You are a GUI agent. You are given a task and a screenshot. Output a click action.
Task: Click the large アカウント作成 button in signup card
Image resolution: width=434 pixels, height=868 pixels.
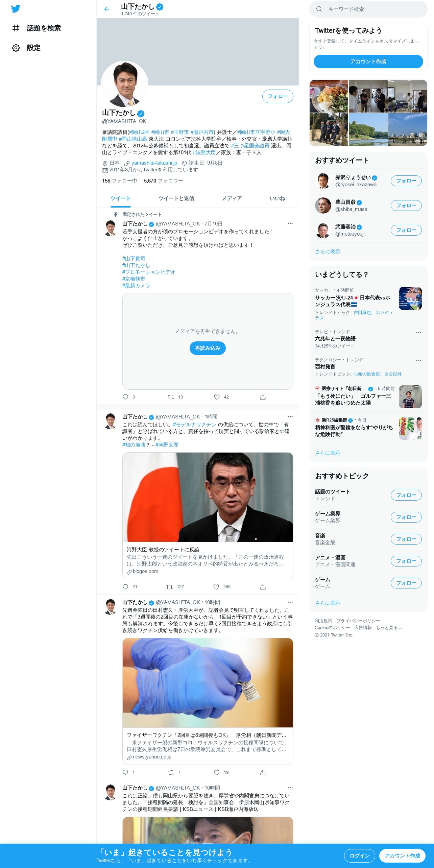[x=368, y=62]
